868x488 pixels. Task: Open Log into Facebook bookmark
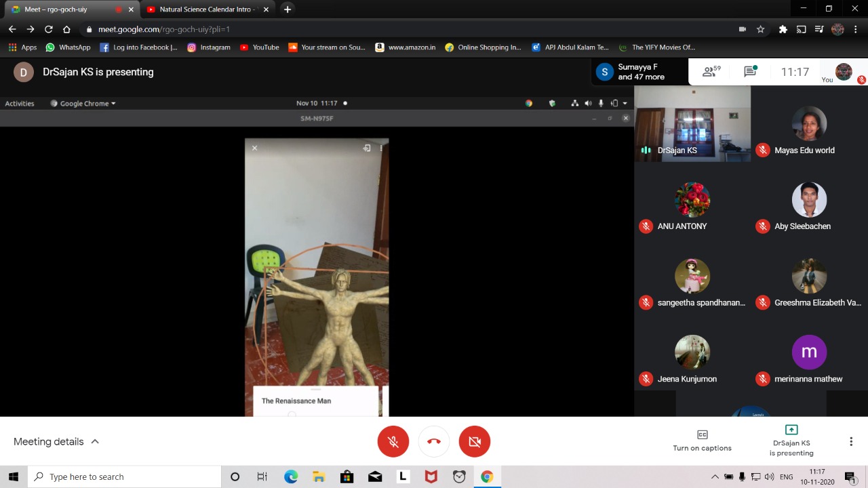coord(139,47)
